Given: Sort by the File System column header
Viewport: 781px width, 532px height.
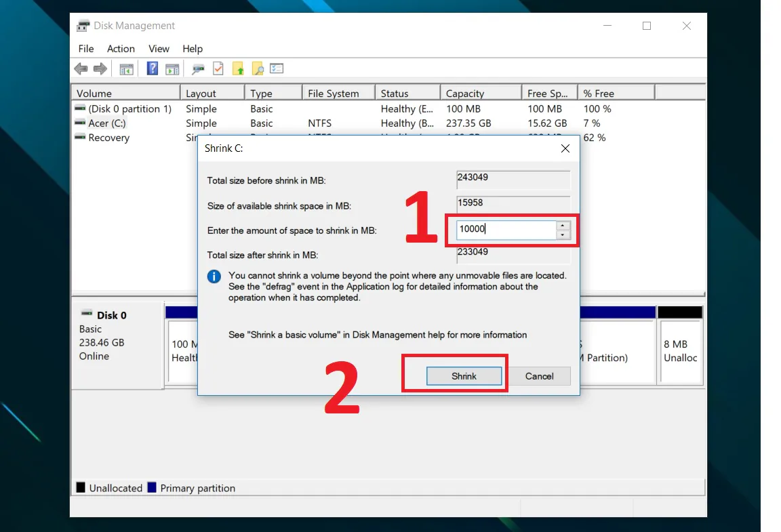Looking at the screenshot, I should click(339, 93).
